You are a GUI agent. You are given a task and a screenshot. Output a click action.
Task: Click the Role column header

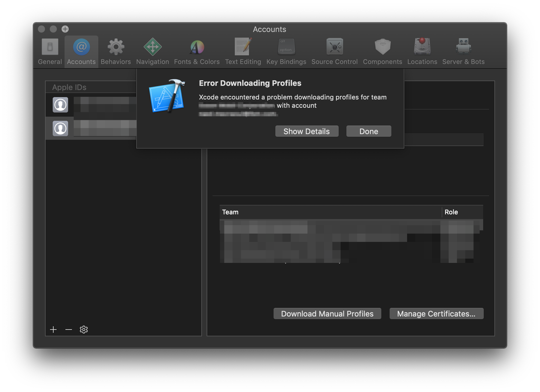[463, 212]
